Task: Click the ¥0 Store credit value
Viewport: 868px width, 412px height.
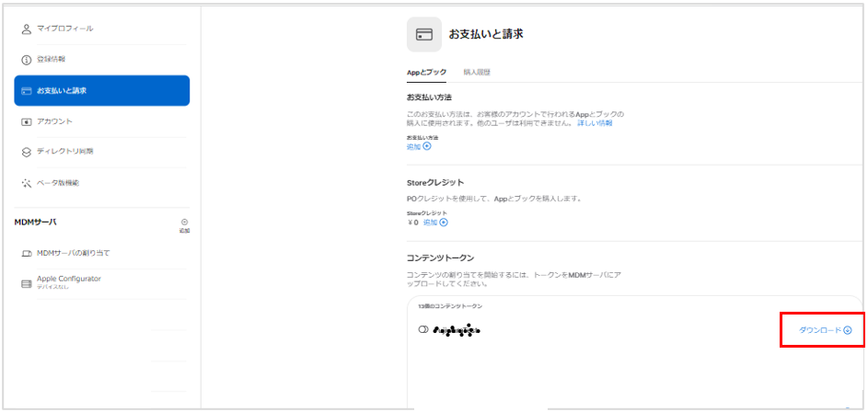Action: coord(412,223)
